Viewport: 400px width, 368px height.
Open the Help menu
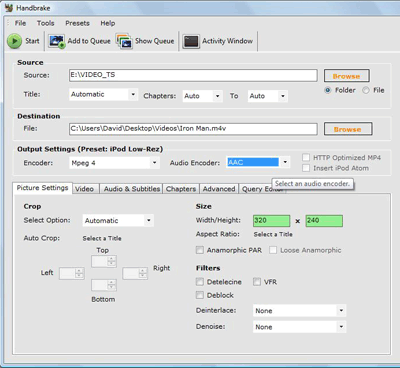tap(108, 23)
